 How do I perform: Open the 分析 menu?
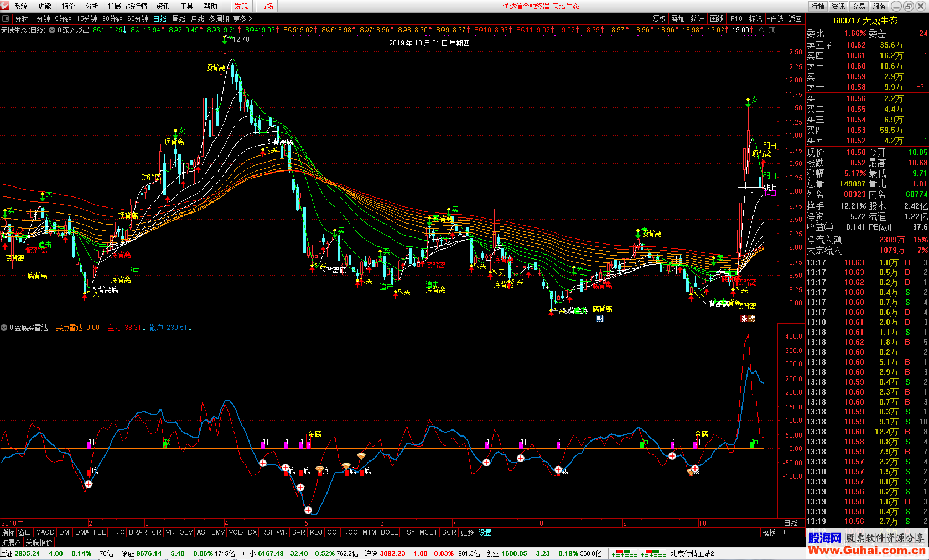click(92, 6)
